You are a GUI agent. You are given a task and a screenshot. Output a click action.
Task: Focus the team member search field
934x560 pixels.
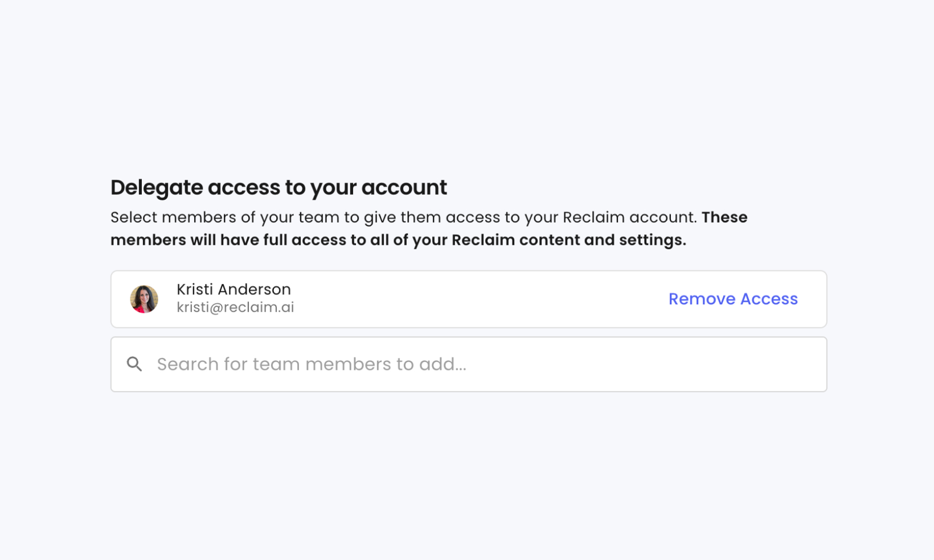click(469, 364)
